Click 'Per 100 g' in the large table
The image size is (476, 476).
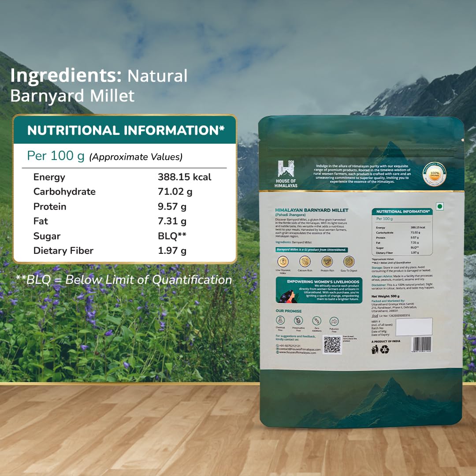[x=56, y=156]
